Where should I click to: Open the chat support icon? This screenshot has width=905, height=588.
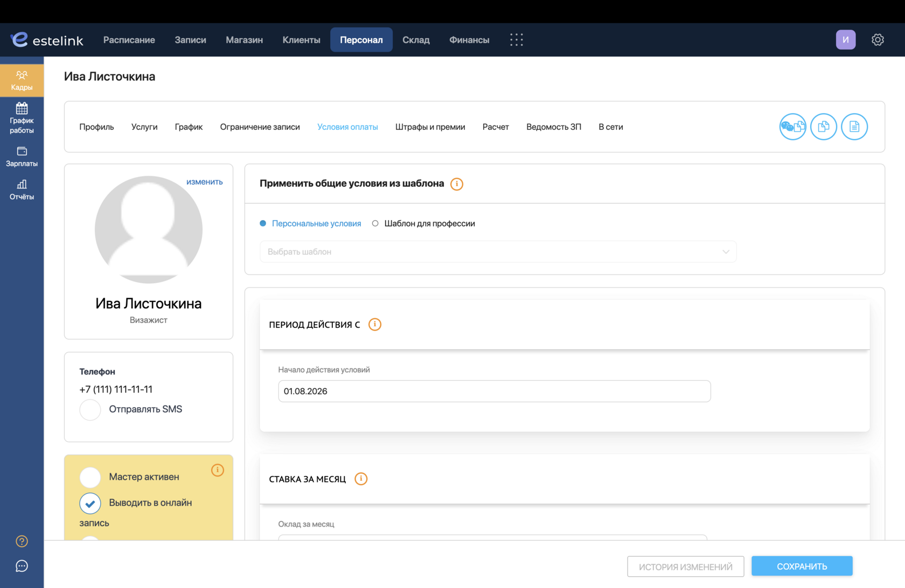coord(22,566)
